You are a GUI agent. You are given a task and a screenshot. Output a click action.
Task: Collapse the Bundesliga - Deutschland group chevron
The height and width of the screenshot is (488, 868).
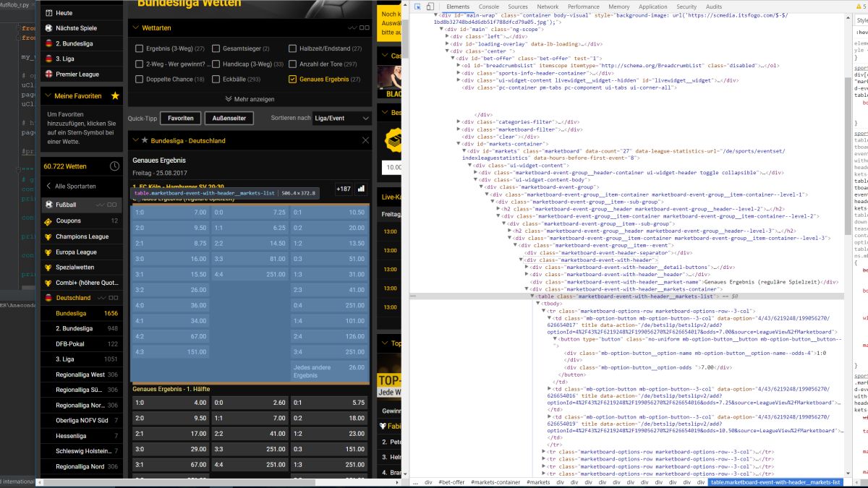point(135,140)
